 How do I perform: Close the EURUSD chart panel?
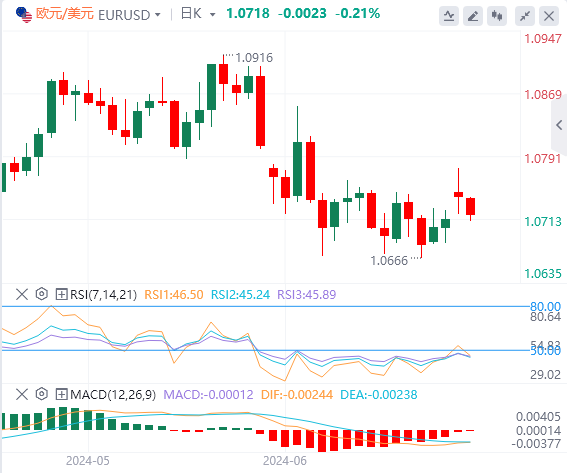(549, 16)
